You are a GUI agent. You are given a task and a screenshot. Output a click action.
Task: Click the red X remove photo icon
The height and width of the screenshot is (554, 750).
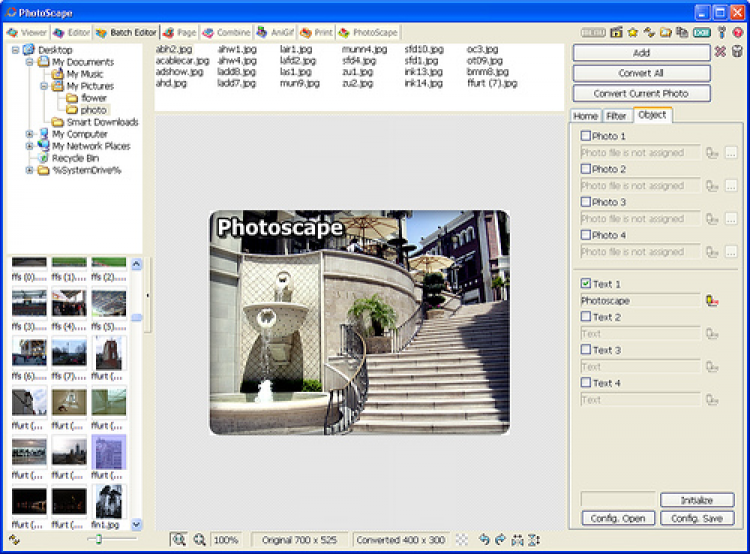tap(720, 52)
